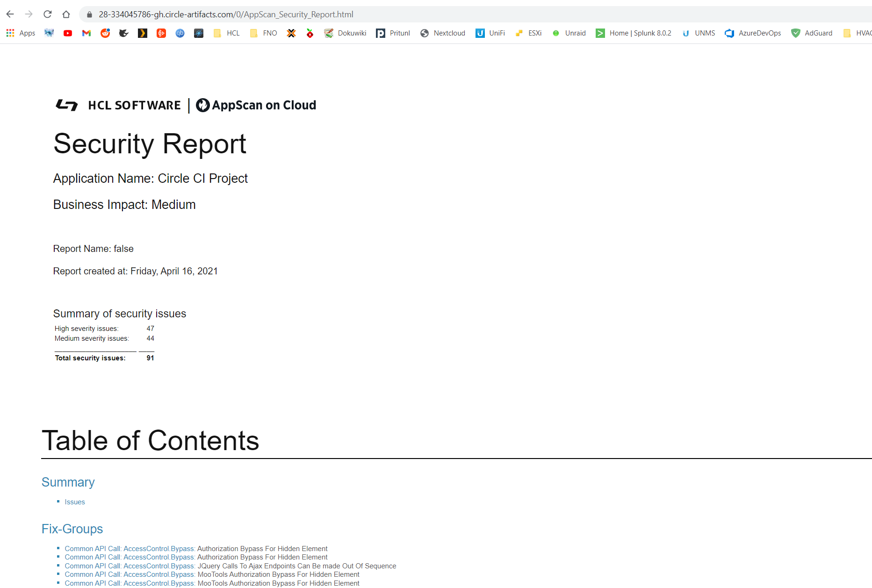Select the Security Report heading
Screen dimensions: 872x588
pyautogui.click(x=150, y=143)
